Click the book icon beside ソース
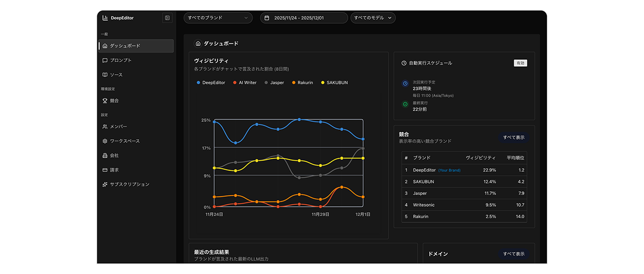 click(x=105, y=75)
